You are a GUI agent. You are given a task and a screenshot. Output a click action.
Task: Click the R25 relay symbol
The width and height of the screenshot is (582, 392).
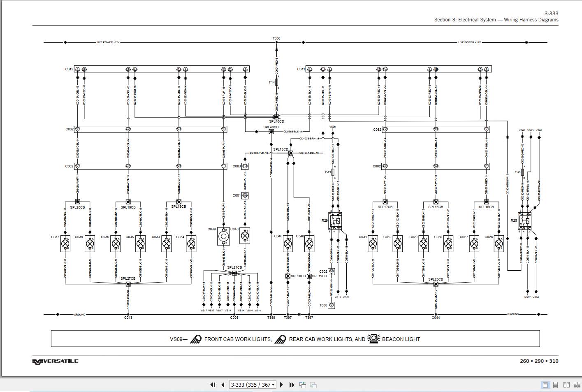(x=524, y=221)
